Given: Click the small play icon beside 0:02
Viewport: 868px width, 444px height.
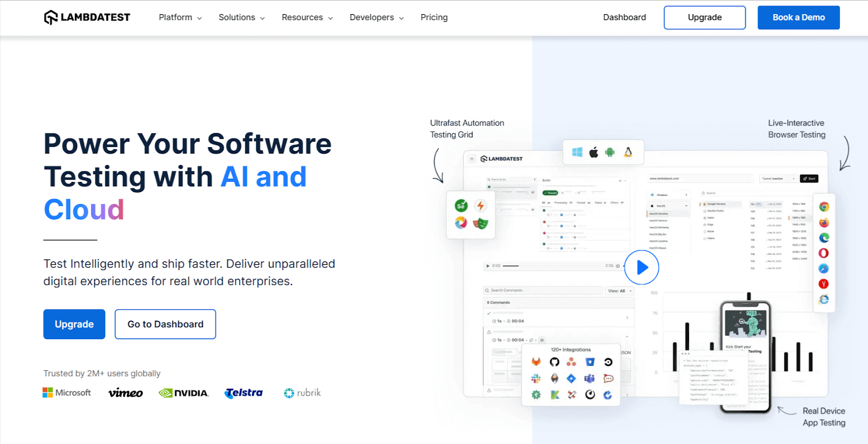Looking at the screenshot, I should [488, 266].
